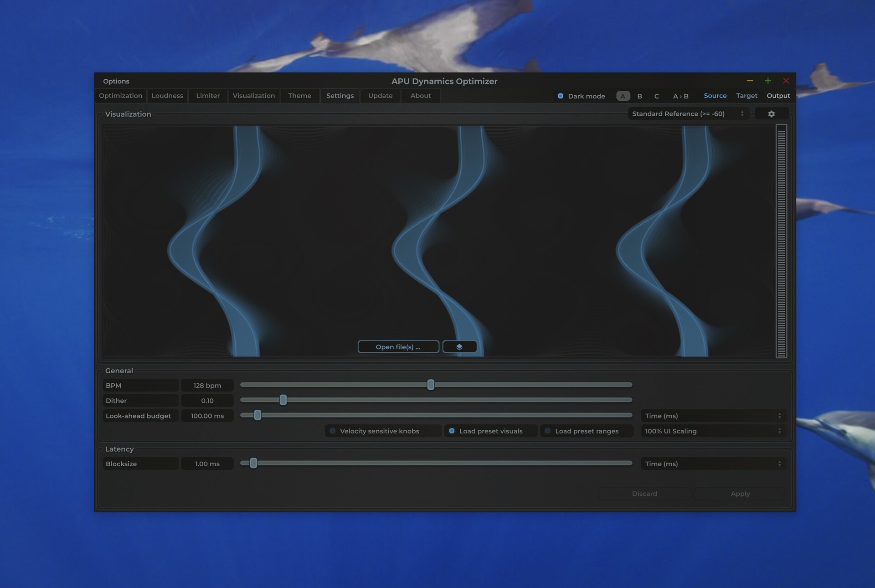
Task: Switch to the Visualization tab
Action: click(x=254, y=96)
